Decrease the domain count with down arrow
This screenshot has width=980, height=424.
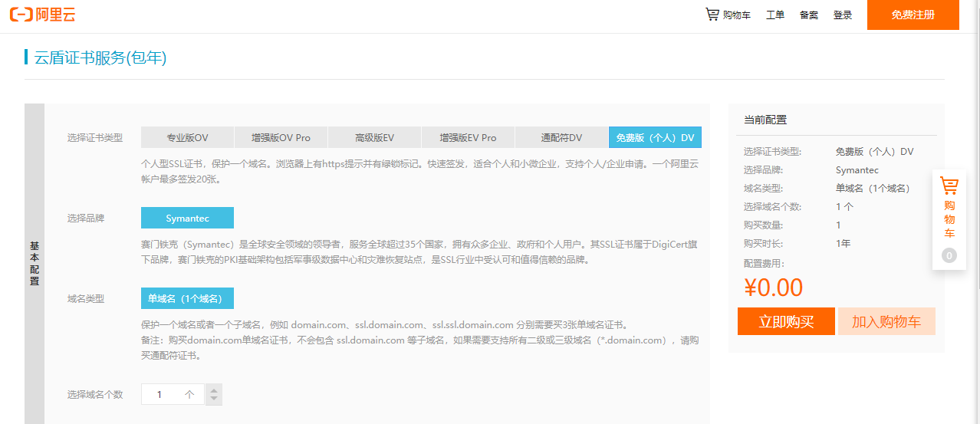click(214, 399)
